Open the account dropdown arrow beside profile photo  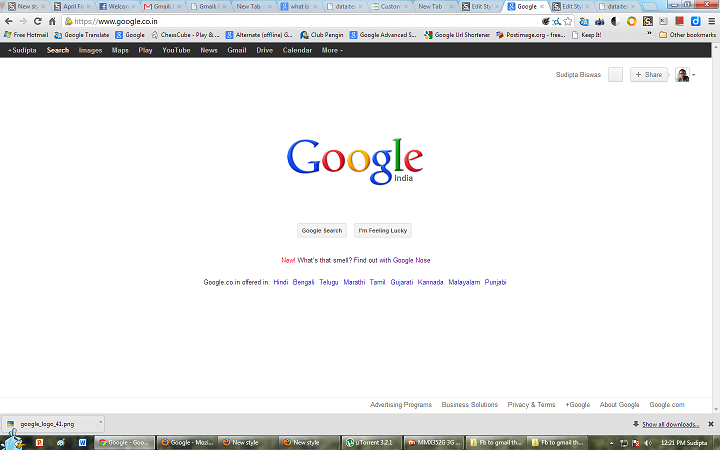693,75
